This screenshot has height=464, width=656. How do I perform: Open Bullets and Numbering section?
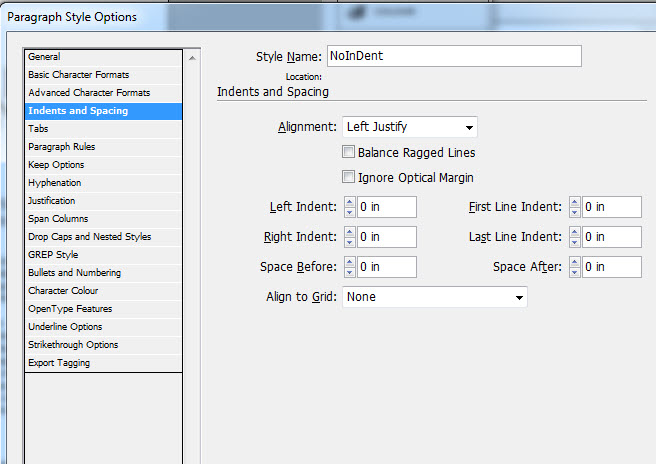[74, 273]
